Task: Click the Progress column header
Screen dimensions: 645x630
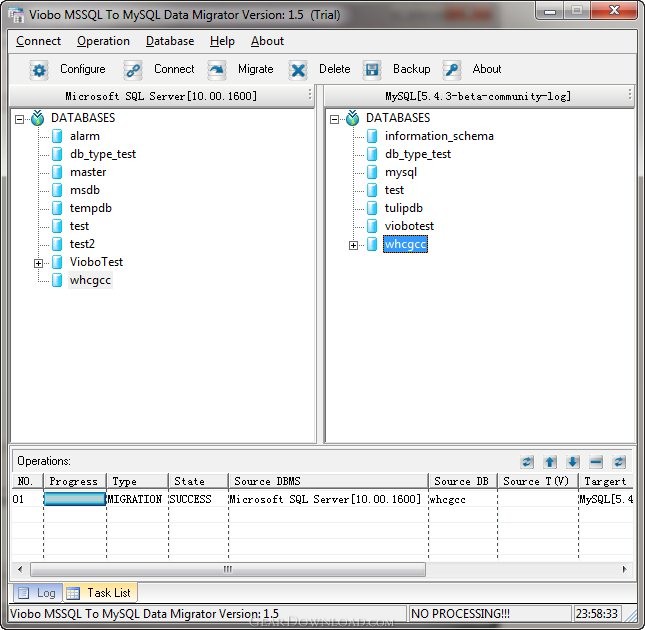Action: pos(74,481)
